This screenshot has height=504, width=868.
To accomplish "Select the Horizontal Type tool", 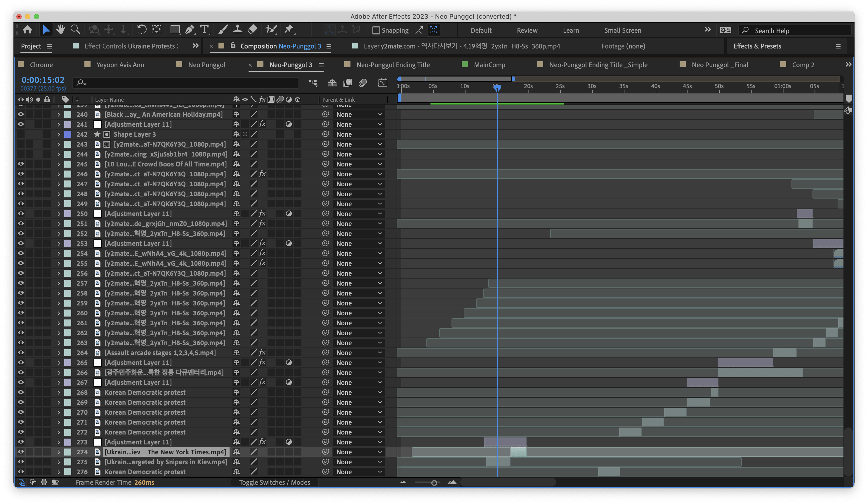I will pos(204,30).
